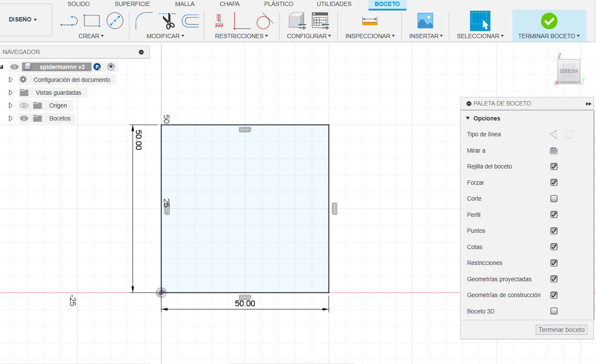Toggle Rejilla del boceto checkbox
The width and height of the screenshot is (596, 364).
coord(554,166)
